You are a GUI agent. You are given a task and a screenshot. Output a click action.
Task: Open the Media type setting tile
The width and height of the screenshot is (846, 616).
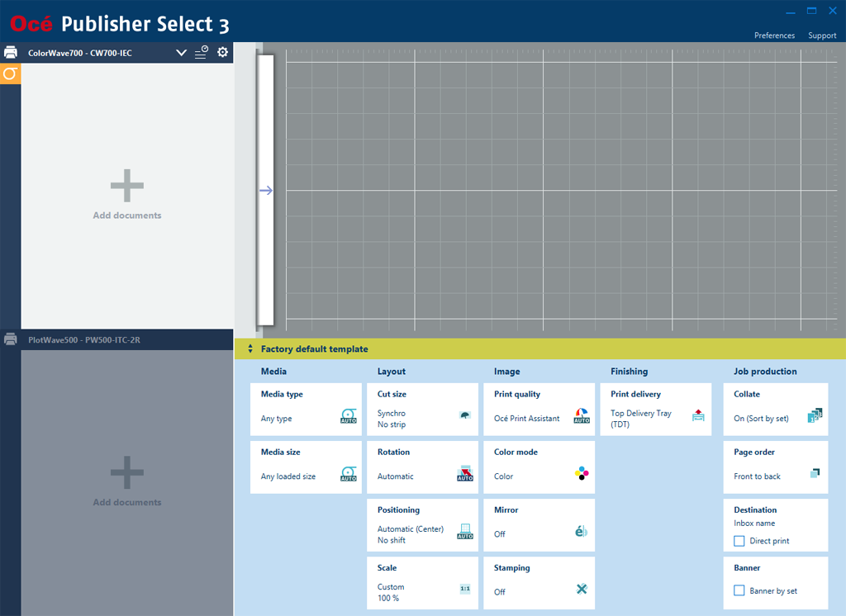pyautogui.click(x=306, y=410)
